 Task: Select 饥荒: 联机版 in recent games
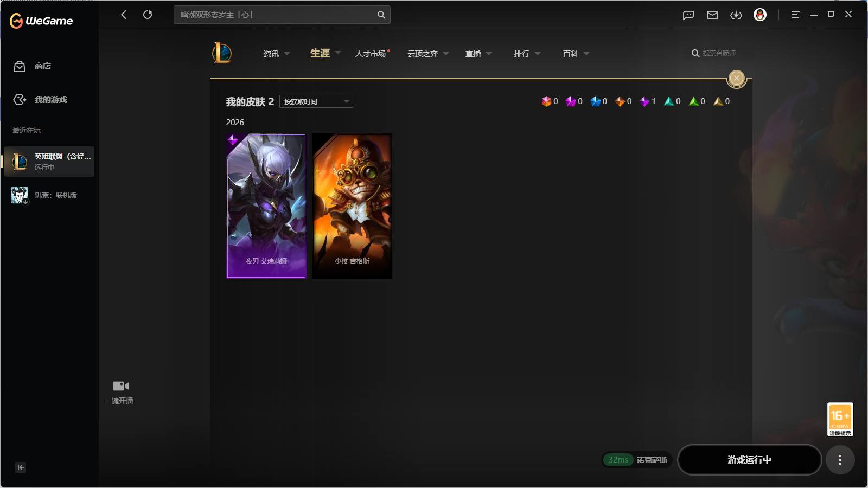click(49, 195)
